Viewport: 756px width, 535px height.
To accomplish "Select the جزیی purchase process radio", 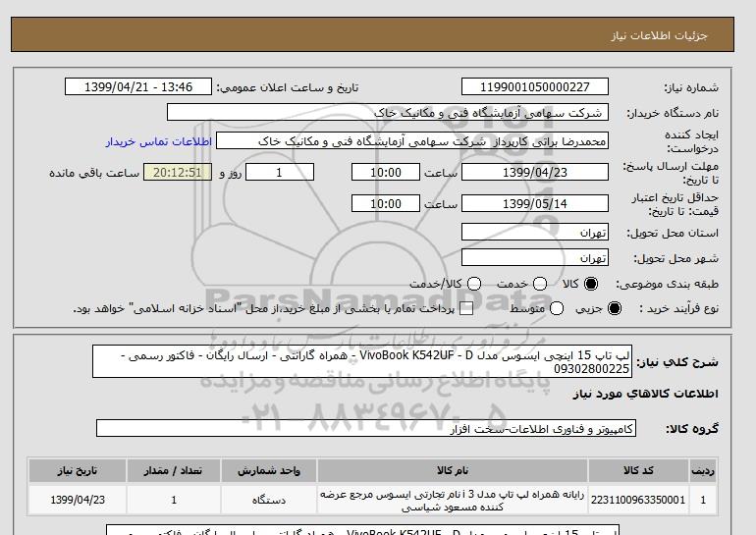I will (x=615, y=308).
